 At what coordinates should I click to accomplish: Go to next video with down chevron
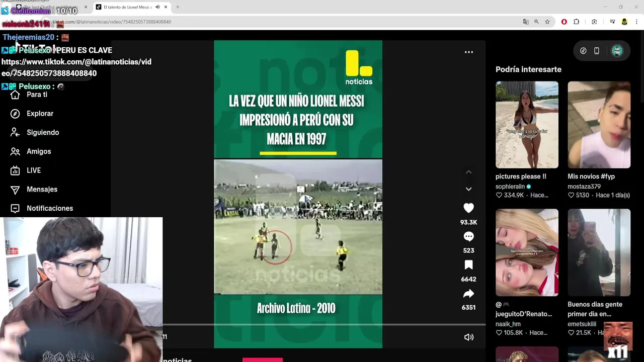(x=468, y=189)
